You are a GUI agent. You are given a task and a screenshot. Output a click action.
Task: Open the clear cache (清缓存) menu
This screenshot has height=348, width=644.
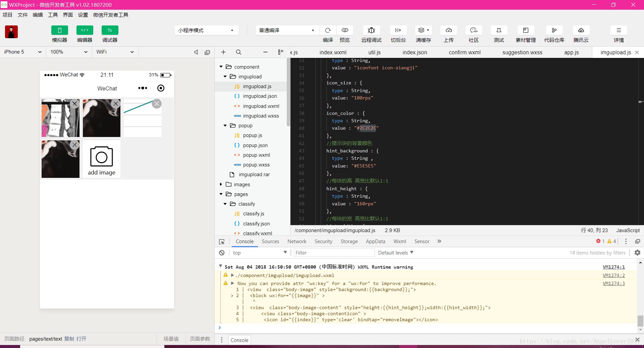click(x=423, y=30)
